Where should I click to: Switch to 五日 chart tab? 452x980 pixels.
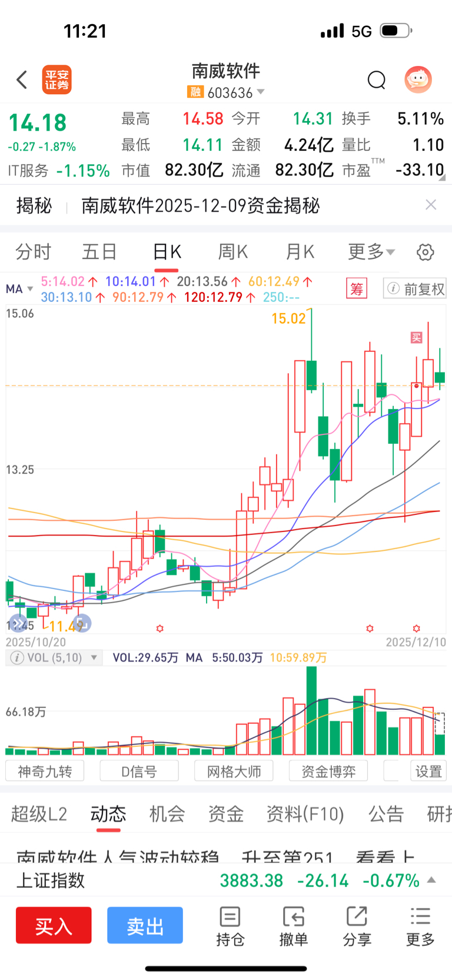(x=99, y=252)
